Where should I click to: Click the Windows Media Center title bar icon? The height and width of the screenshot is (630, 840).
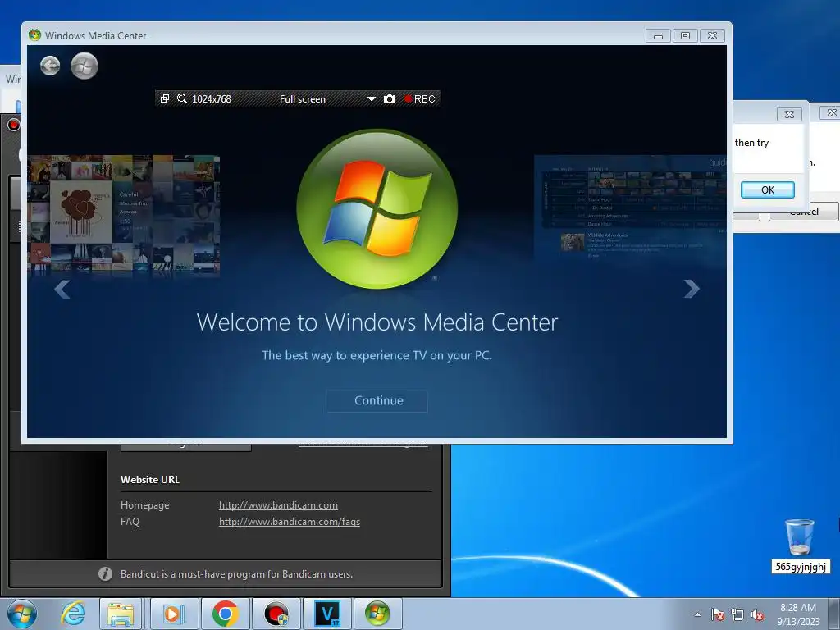pos(34,35)
